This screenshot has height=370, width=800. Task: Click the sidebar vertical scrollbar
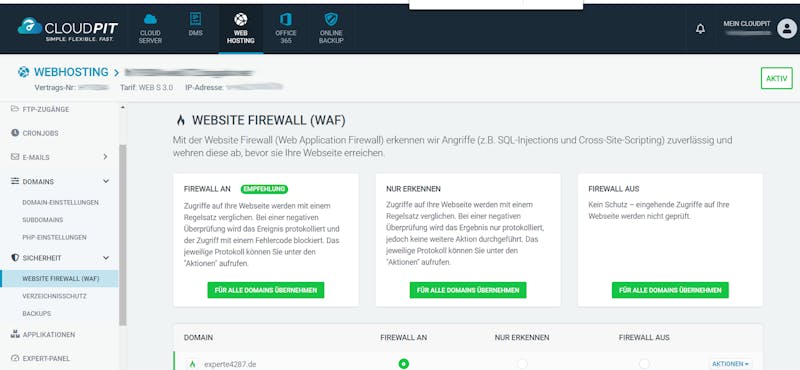point(122,235)
